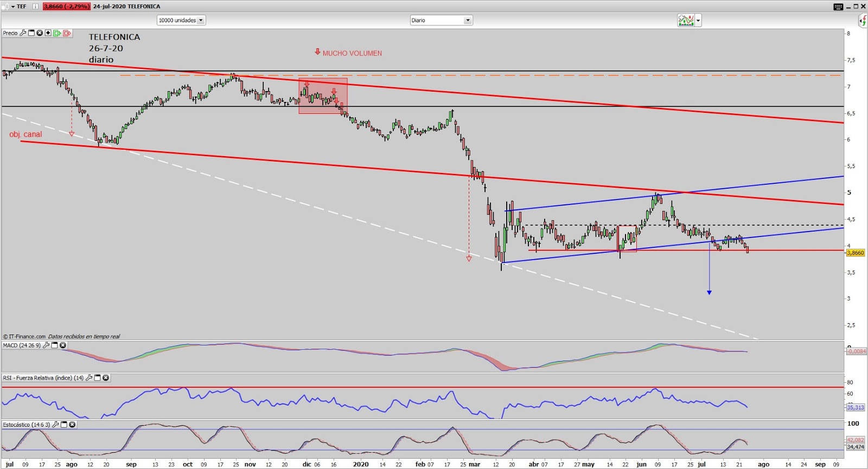Open MACD indicator settings wrench
The image size is (868, 469).
point(46,345)
